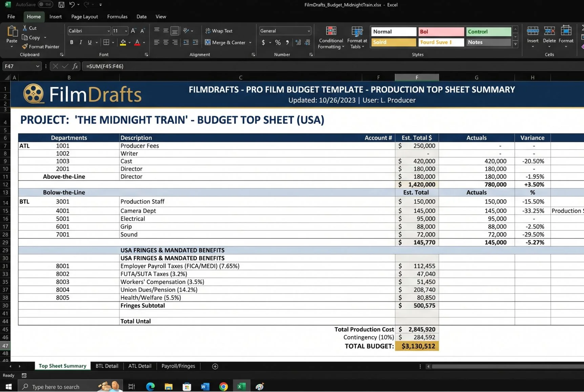Expand the cell styles gallery
Viewport: 584px width, 392px height.
click(515, 44)
